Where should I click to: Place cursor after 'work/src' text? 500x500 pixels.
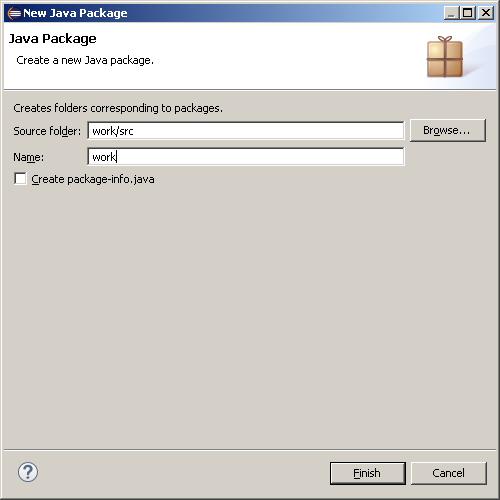coord(134,131)
